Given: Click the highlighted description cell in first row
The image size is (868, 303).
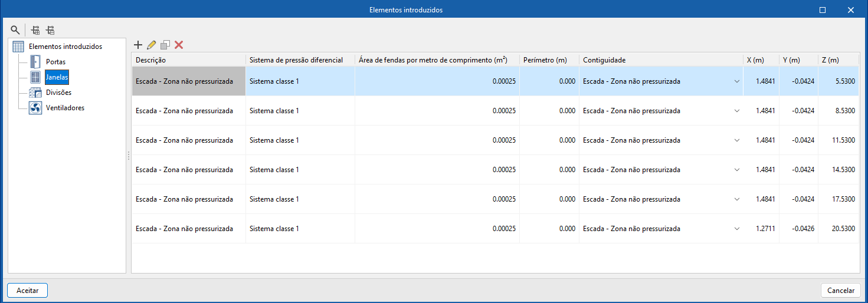Looking at the screenshot, I should (189, 81).
